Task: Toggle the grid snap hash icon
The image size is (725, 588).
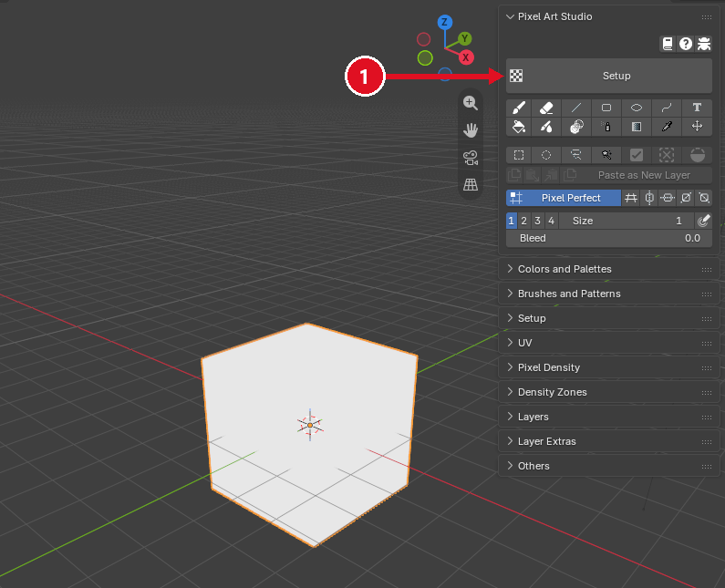Action: coord(631,198)
